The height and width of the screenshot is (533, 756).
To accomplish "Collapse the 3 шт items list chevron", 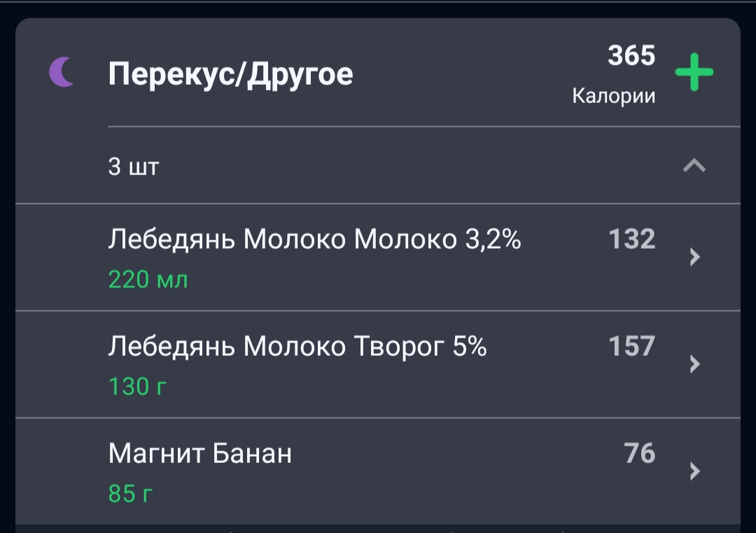I will point(694,166).
